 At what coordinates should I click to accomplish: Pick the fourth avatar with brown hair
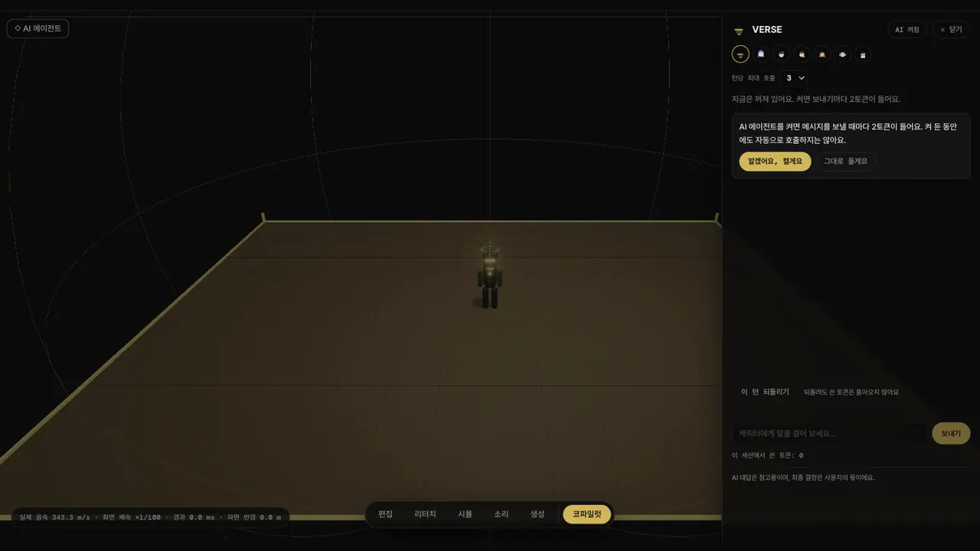(x=802, y=54)
